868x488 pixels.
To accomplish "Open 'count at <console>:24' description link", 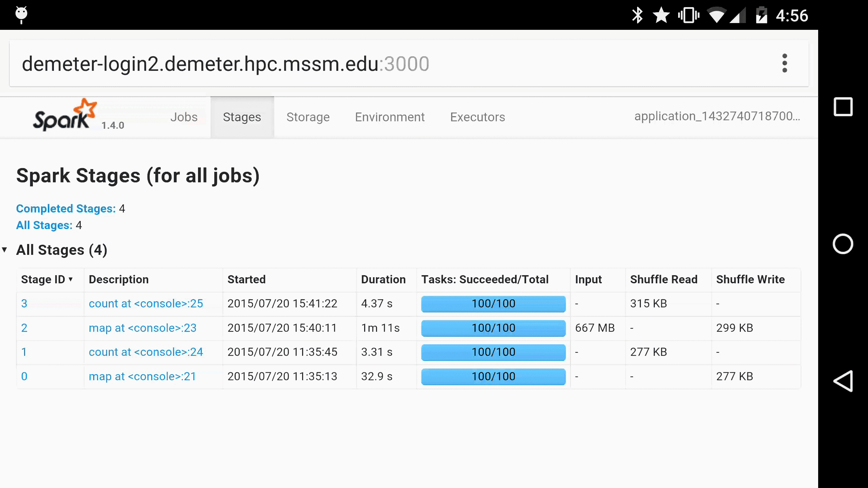I will tap(146, 352).
